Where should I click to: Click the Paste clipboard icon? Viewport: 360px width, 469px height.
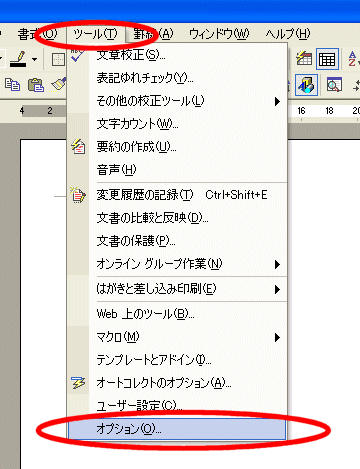pos(36,85)
